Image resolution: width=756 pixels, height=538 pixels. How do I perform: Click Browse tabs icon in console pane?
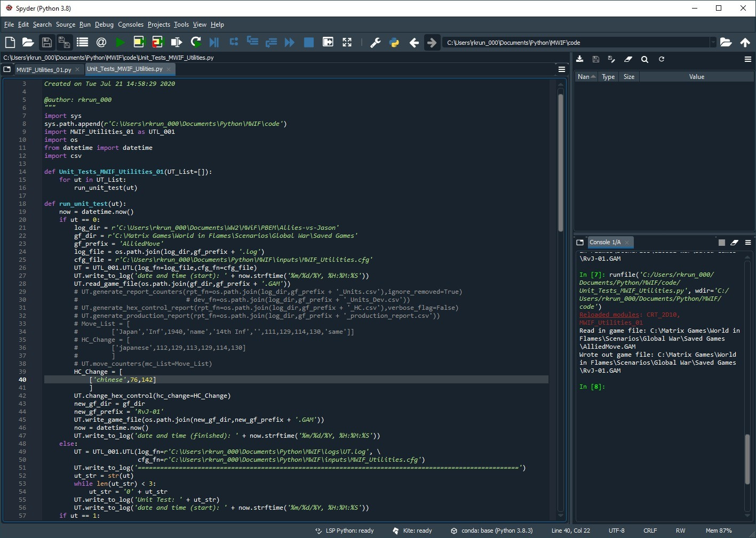[580, 242]
